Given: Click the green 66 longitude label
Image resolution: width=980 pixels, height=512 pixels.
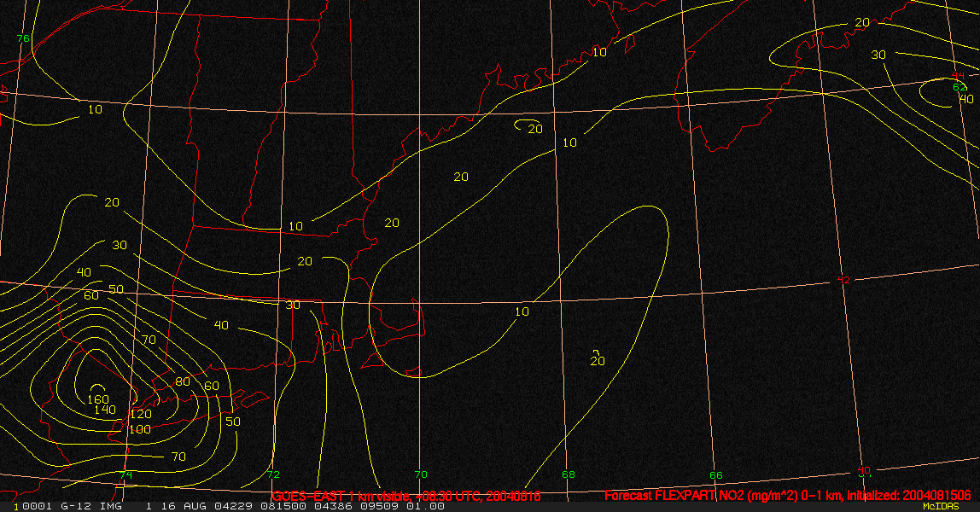Looking at the screenshot, I should click(716, 475).
